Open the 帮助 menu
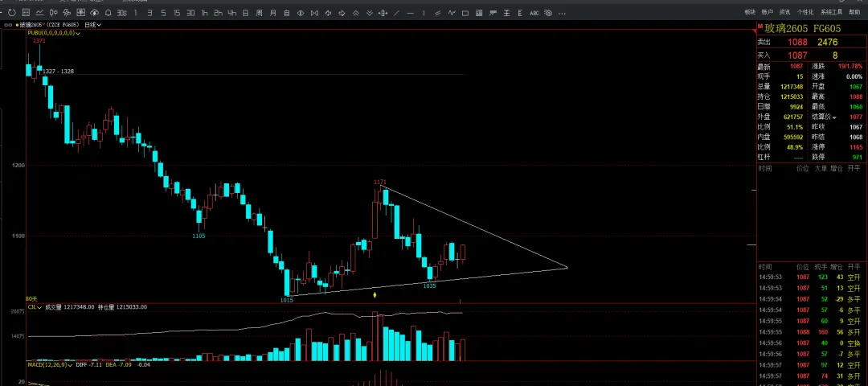868x386 pixels. pyautogui.click(x=854, y=11)
